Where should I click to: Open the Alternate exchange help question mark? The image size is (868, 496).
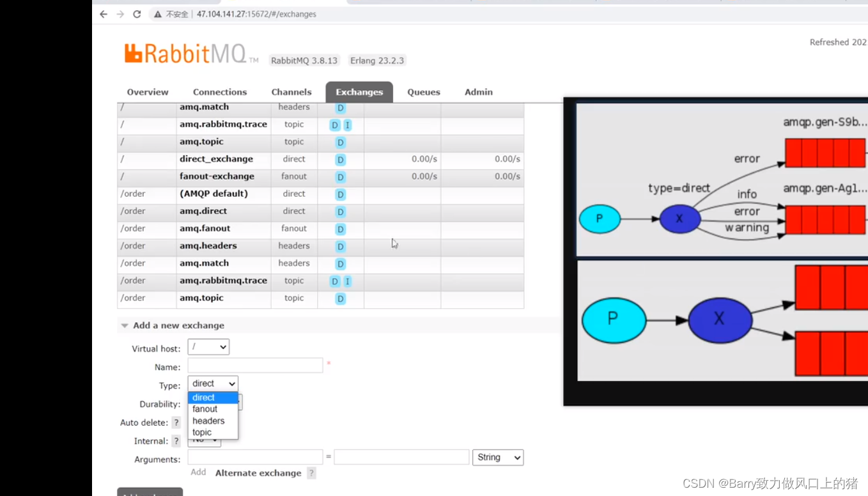311,473
